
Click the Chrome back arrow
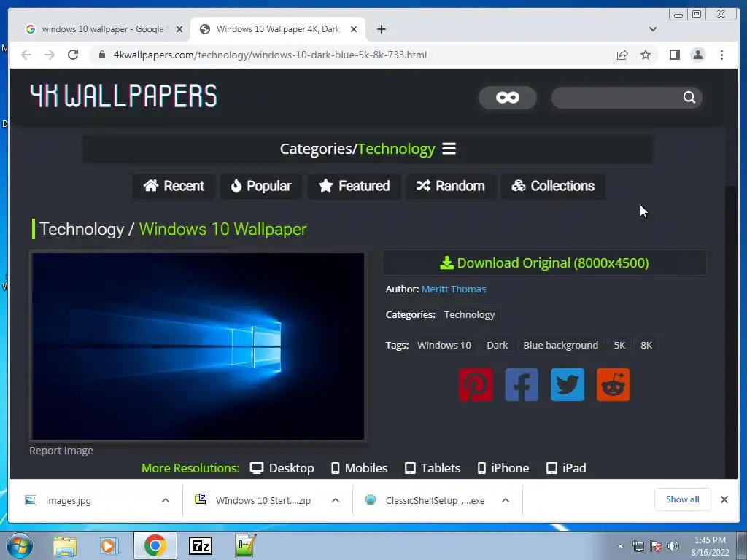click(26, 55)
